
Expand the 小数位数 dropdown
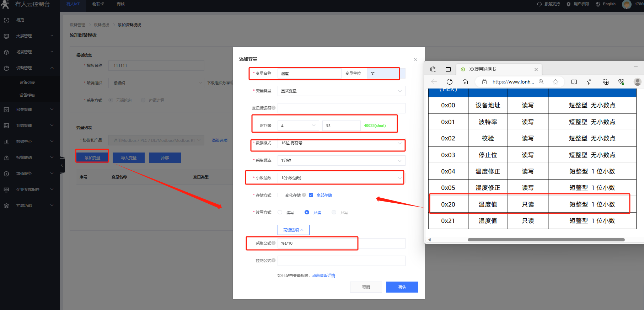point(341,178)
